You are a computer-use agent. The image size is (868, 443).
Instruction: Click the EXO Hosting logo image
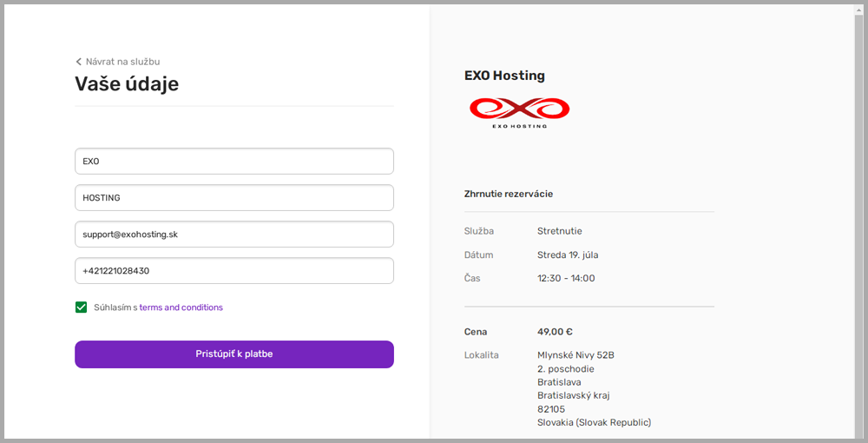[519, 112]
